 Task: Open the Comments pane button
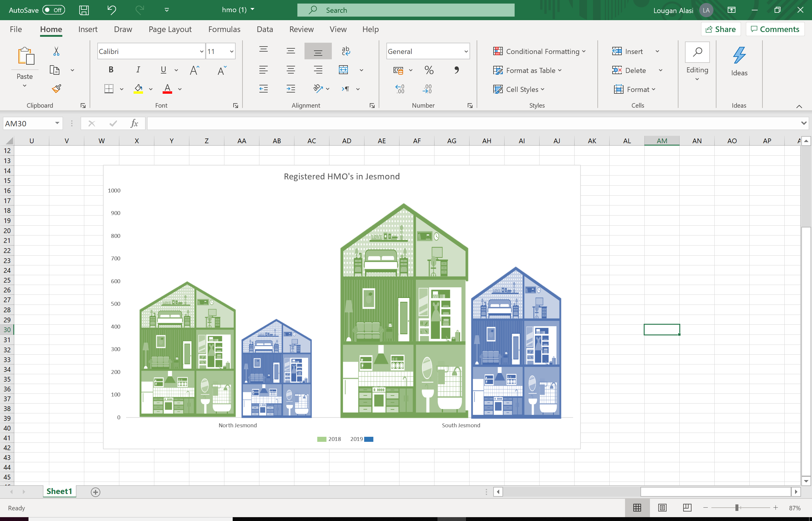click(x=775, y=29)
